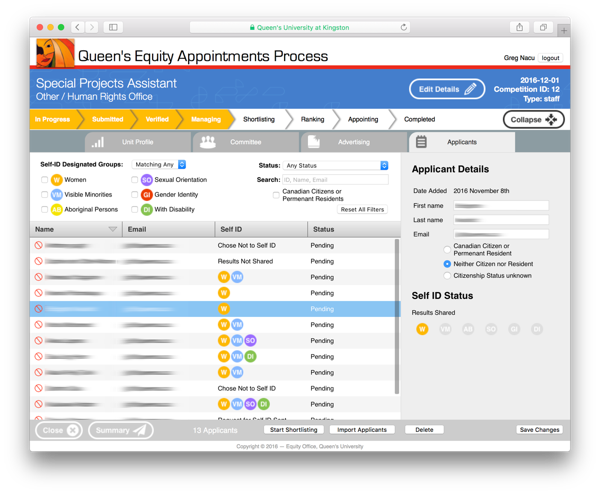This screenshot has width=600, height=494.
Task: Go to the Ranking stage
Action: tap(312, 119)
